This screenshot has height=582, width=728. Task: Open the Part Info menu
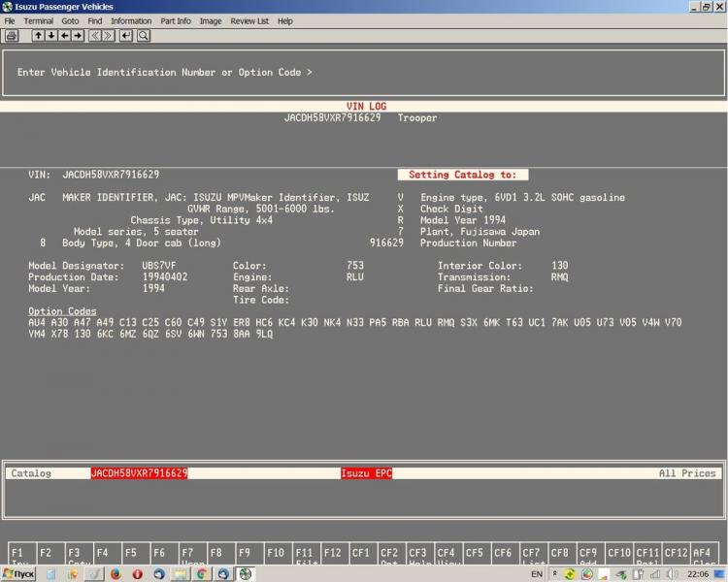176,21
